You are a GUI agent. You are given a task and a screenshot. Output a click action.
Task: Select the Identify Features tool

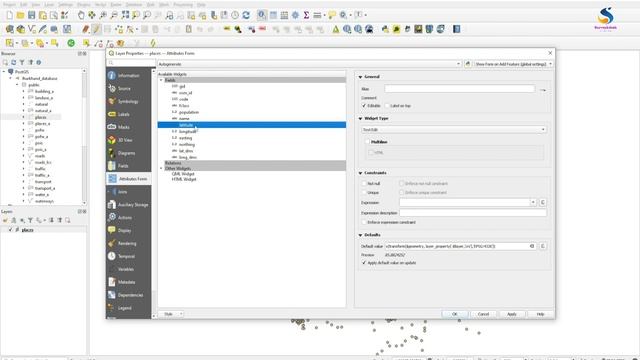click(x=262, y=15)
